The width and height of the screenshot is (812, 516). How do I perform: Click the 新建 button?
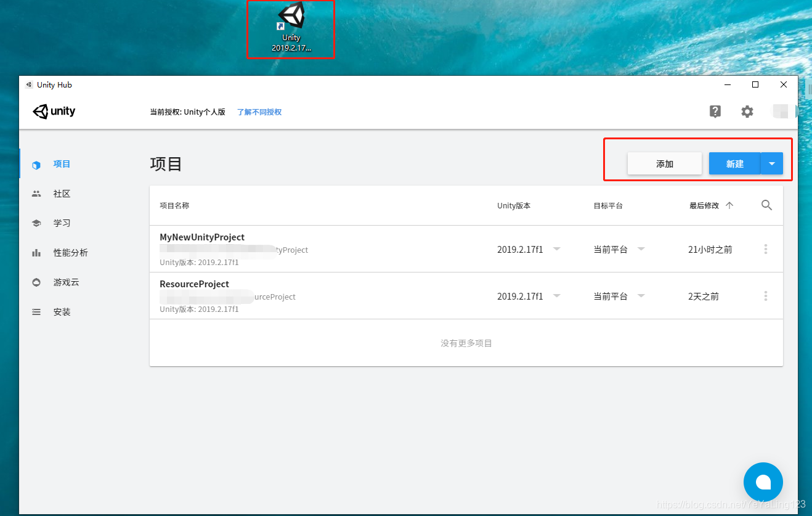[735, 164]
